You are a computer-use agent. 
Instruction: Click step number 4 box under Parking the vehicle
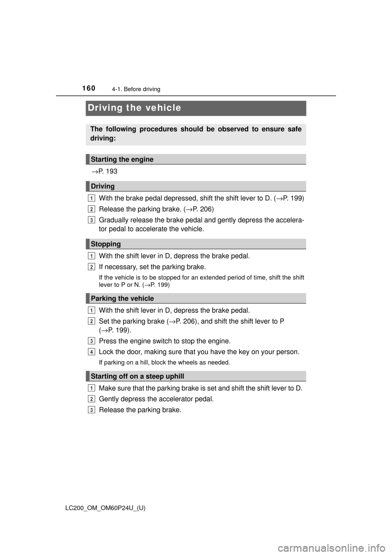[91, 352]
